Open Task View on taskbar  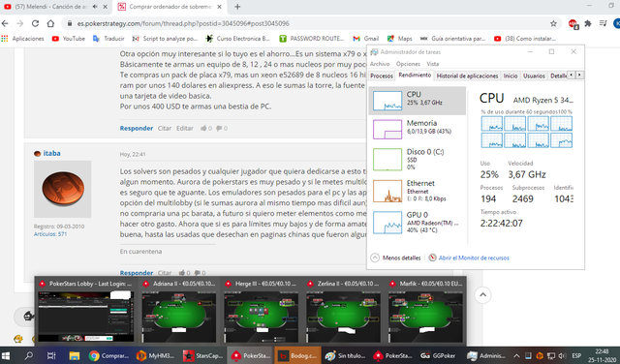[51, 355]
